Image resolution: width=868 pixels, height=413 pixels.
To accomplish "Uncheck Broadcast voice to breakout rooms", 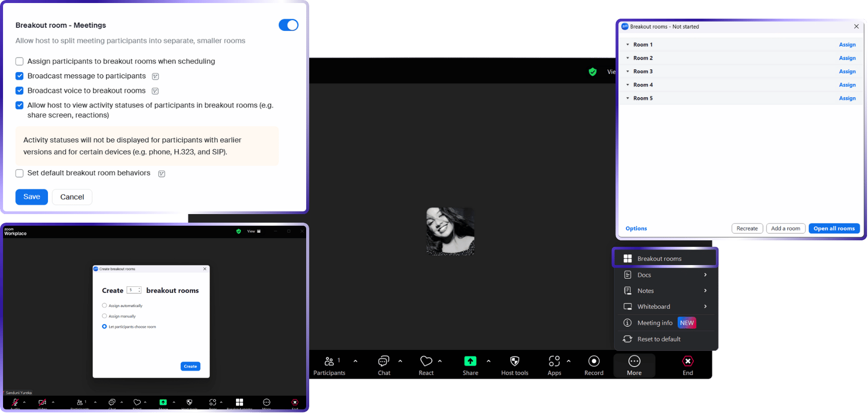I will [20, 91].
